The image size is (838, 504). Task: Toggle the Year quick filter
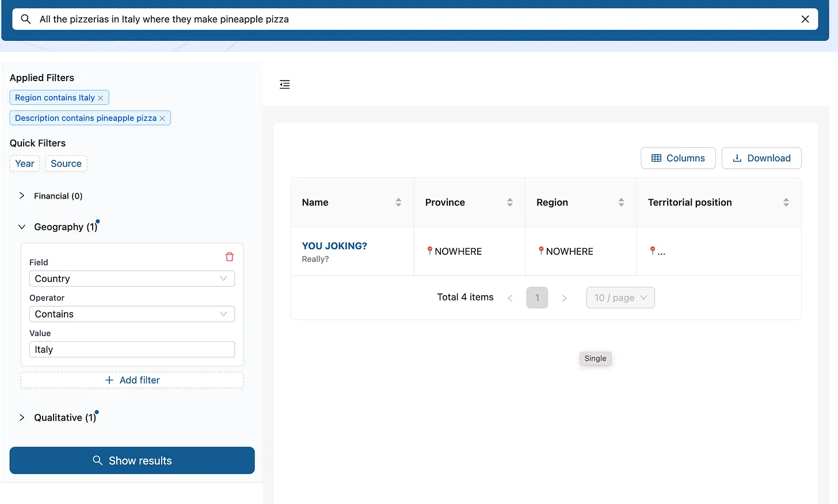(25, 164)
